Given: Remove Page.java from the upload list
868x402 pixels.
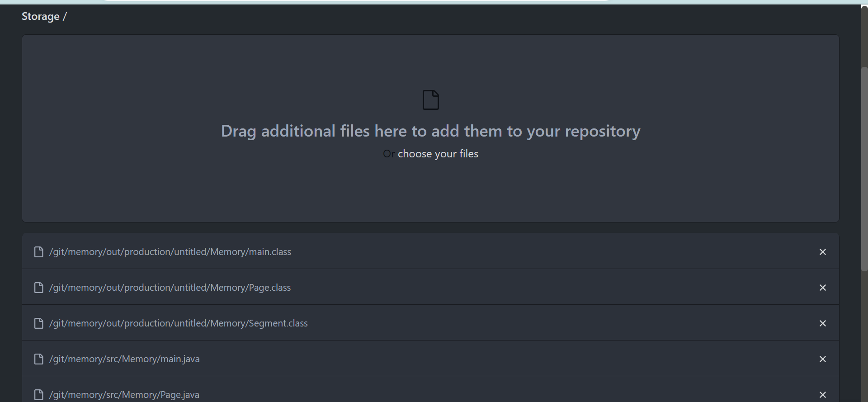Looking at the screenshot, I should [x=822, y=395].
